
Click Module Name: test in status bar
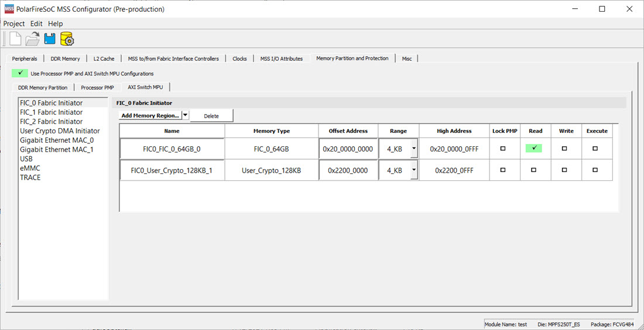tap(506, 324)
